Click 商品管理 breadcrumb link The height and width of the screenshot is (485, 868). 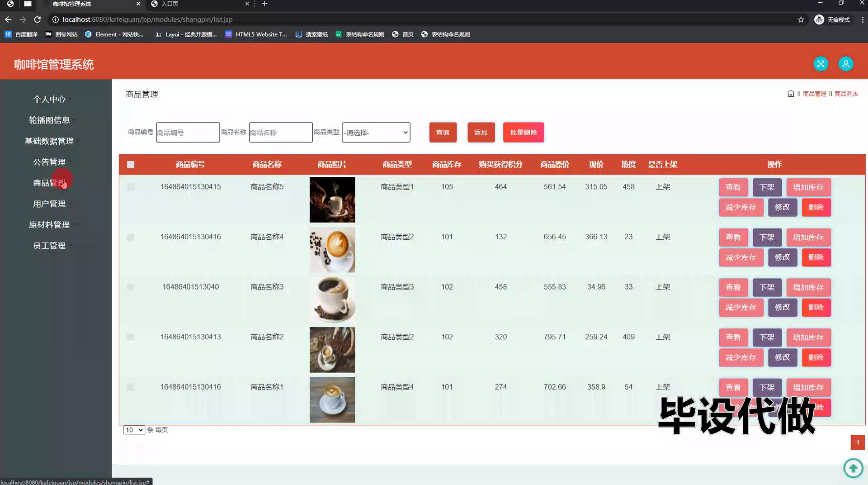tap(815, 94)
